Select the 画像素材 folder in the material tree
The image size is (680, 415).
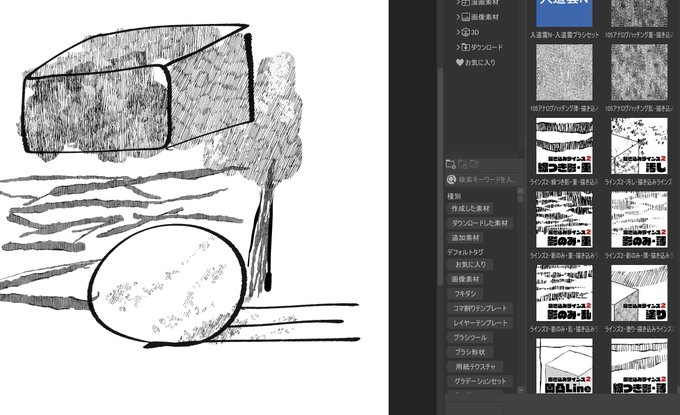(x=484, y=17)
